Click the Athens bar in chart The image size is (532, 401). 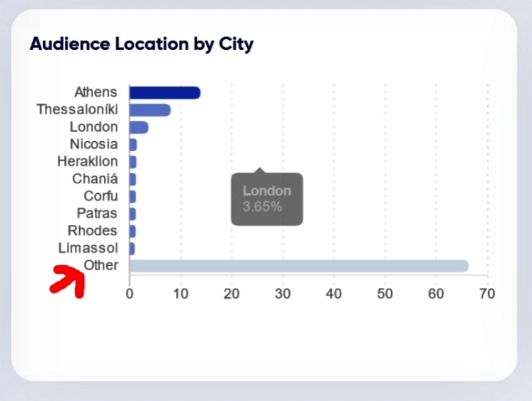coord(165,92)
